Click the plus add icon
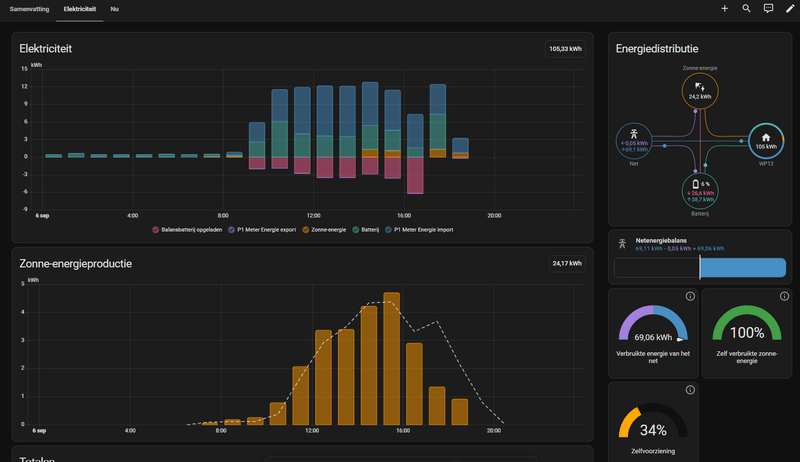The image size is (800, 462). click(x=724, y=9)
